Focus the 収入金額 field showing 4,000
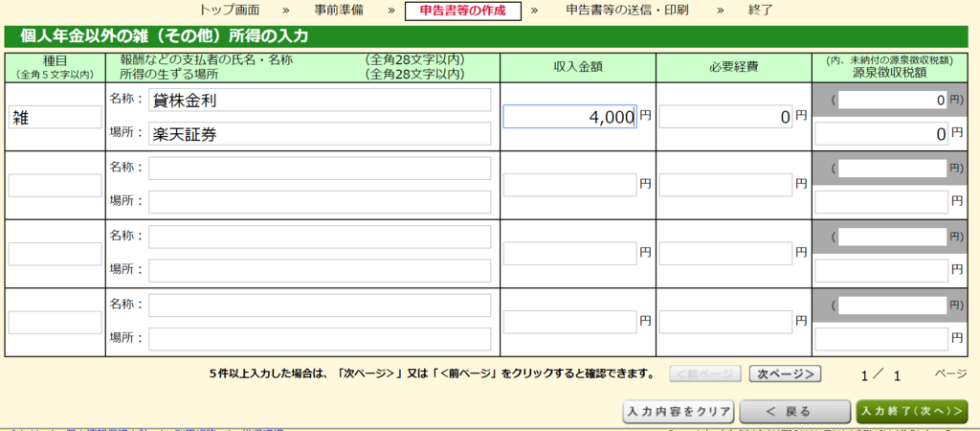The image size is (980, 431). 570,116
